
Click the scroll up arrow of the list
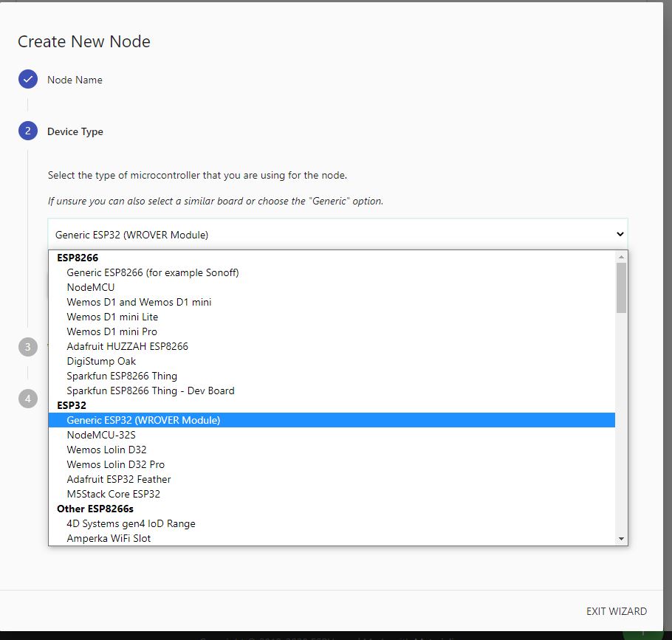click(x=621, y=257)
